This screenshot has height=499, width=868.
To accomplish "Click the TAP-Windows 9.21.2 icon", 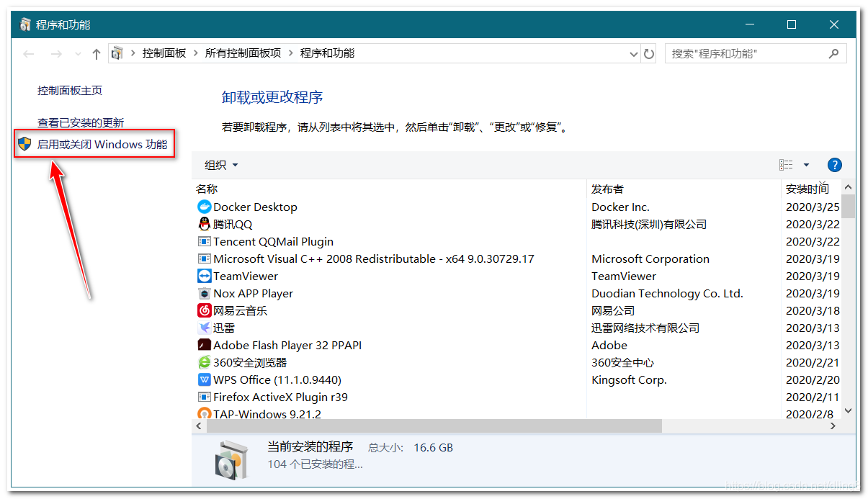I will tap(204, 413).
